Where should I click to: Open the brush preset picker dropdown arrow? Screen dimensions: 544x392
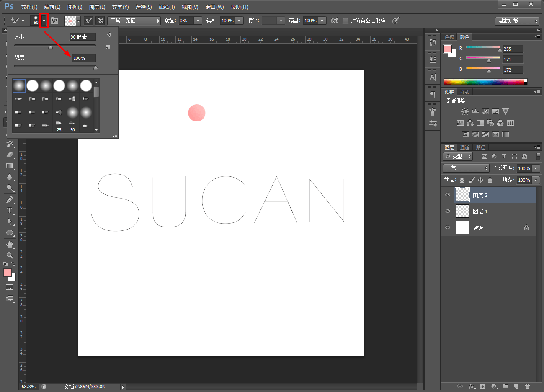44,21
